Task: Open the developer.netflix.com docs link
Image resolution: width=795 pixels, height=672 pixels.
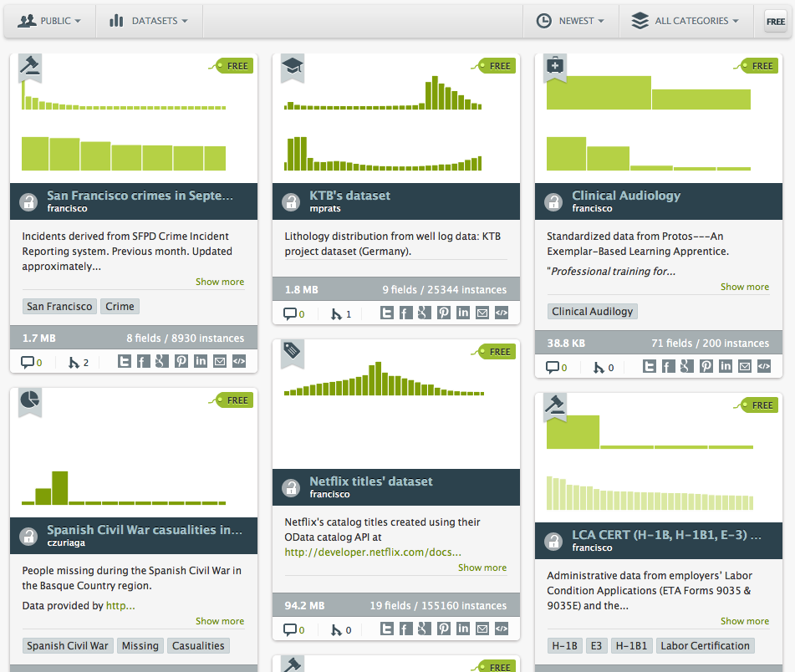Action: (x=373, y=552)
